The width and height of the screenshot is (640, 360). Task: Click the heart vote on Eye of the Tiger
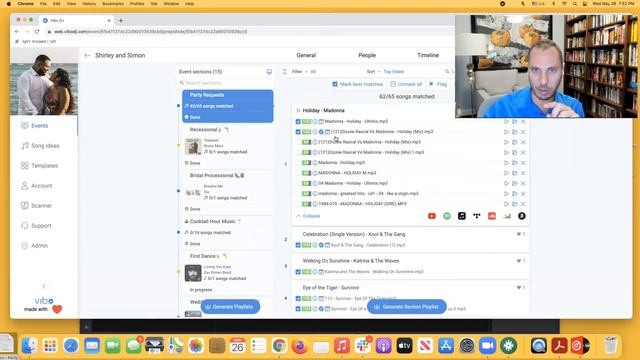point(519,288)
